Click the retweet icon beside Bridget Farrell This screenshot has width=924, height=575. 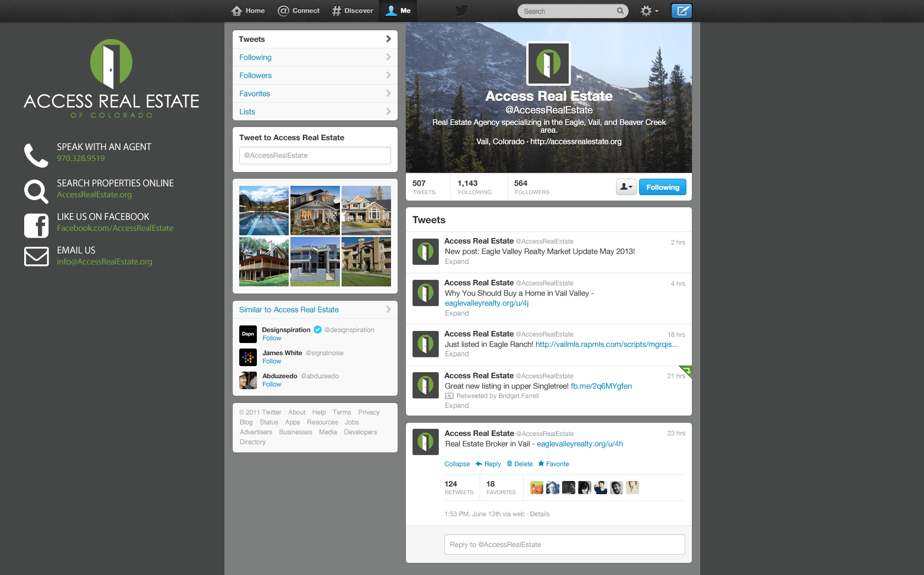pyautogui.click(x=449, y=396)
